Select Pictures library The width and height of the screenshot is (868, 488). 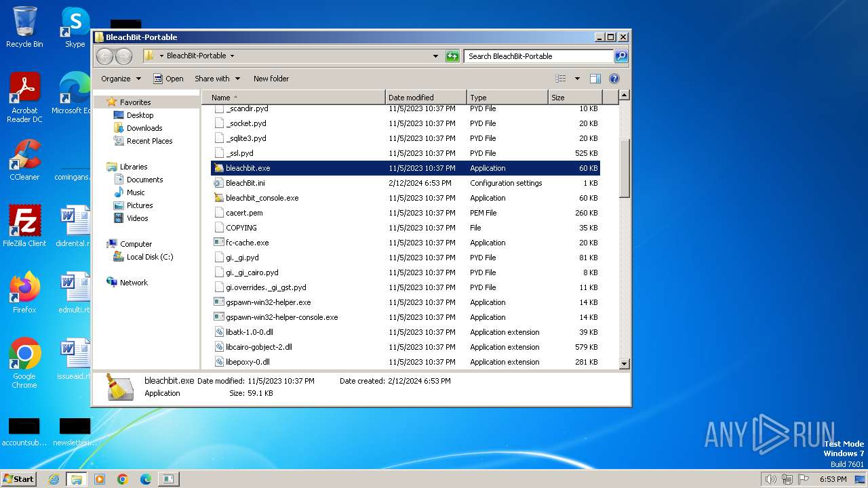140,205
